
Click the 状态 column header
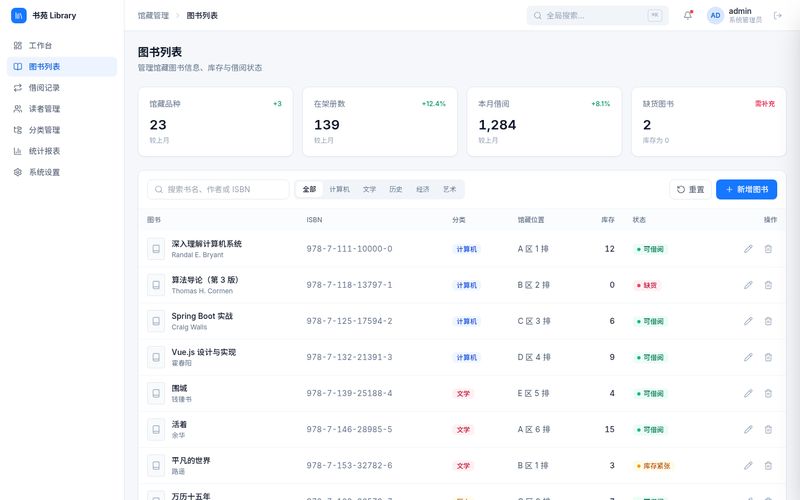point(639,220)
